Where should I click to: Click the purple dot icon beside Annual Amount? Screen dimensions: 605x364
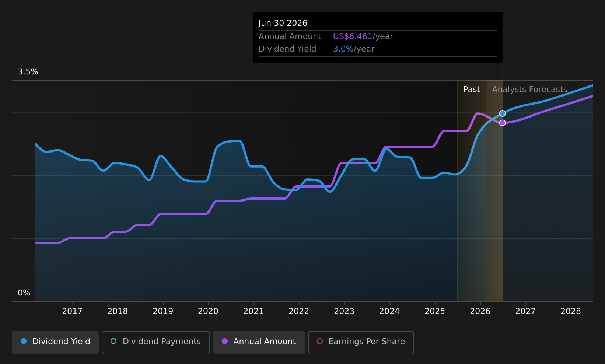224,342
